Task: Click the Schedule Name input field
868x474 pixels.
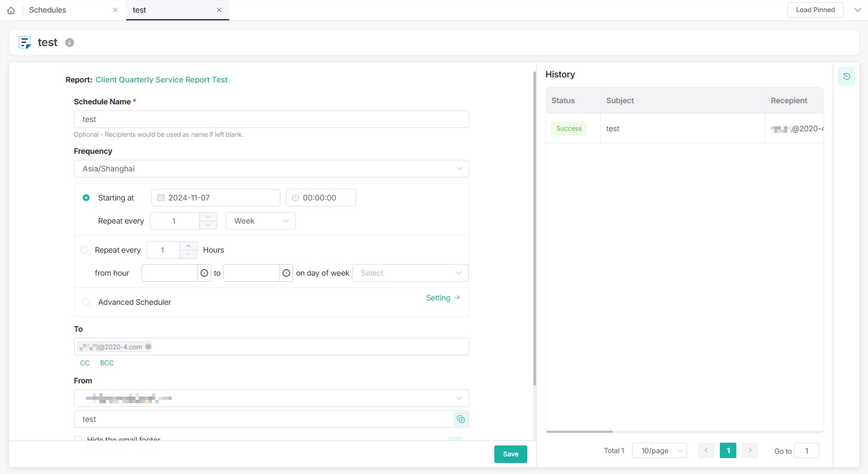Action: click(x=271, y=119)
